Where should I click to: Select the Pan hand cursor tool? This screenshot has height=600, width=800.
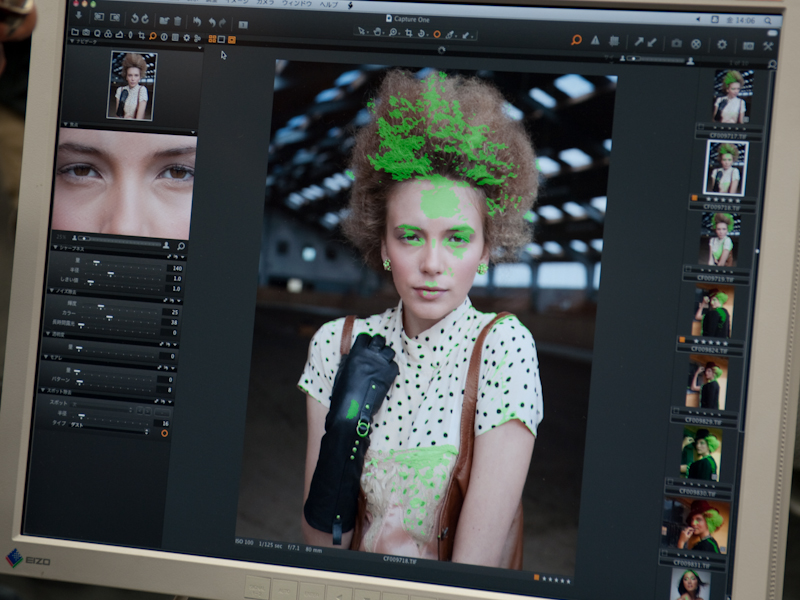click(x=378, y=32)
